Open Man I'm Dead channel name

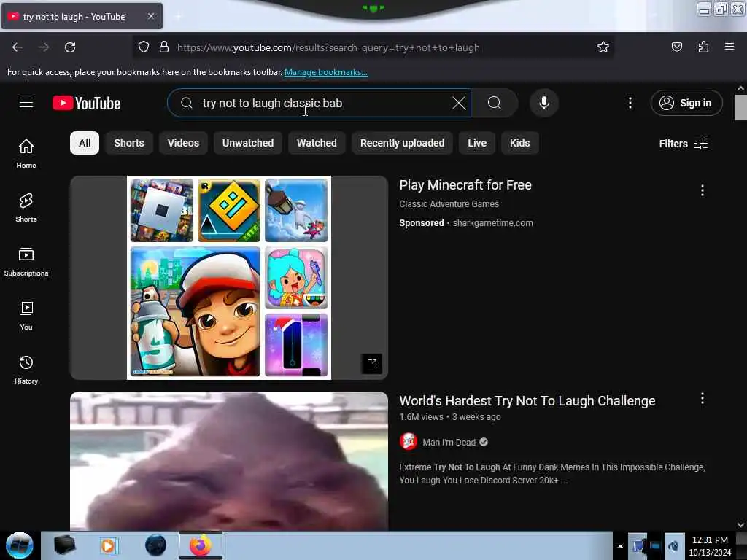[x=449, y=443]
